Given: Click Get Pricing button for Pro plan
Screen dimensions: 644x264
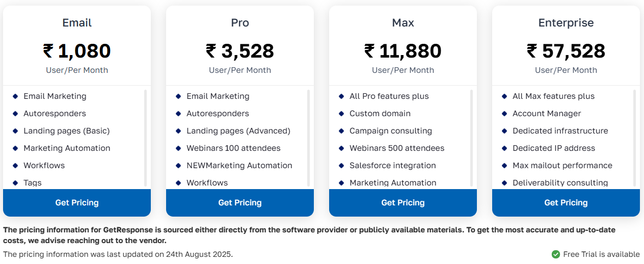Looking at the screenshot, I should coord(240,203).
